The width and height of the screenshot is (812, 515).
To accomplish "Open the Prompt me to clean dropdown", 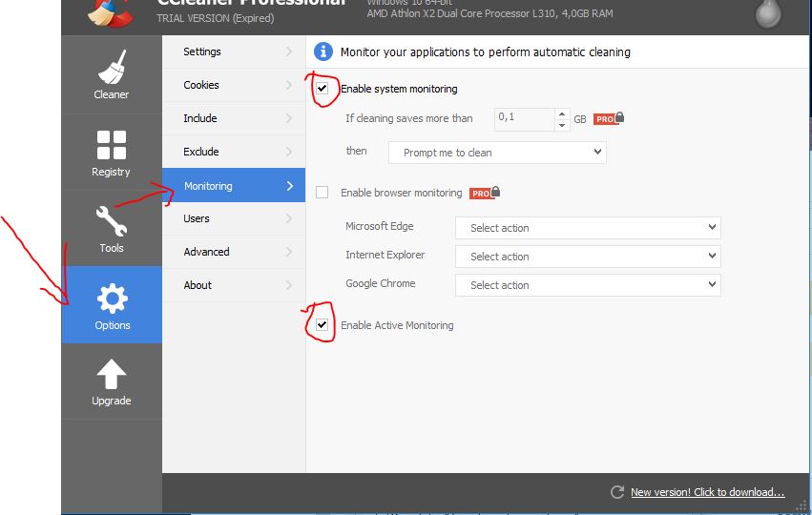I will [x=497, y=153].
